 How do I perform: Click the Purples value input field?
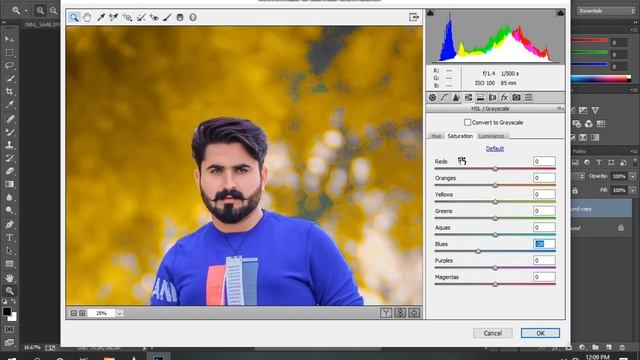point(544,260)
